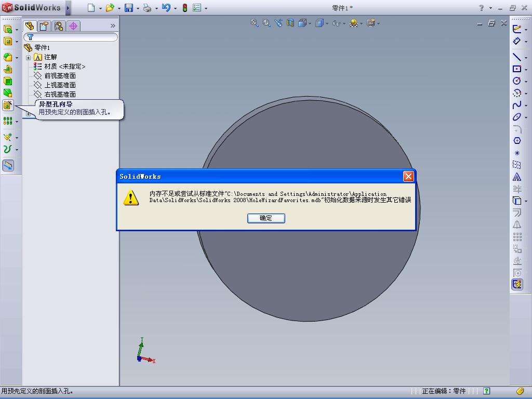Screen dimensions: 532x399
Task: Click the Hole Wizard (异型孔向导) icon
Action: (8, 105)
